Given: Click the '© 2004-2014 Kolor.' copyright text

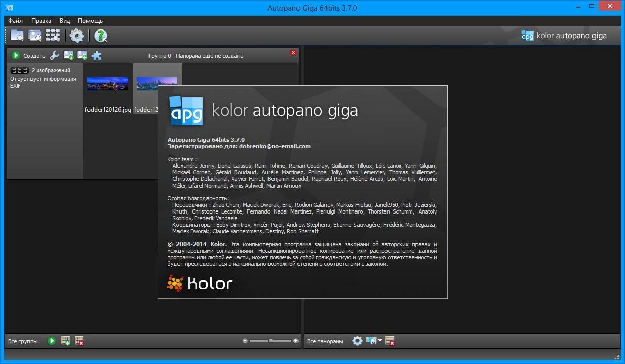Looking at the screenshot, I should (197, 244).
